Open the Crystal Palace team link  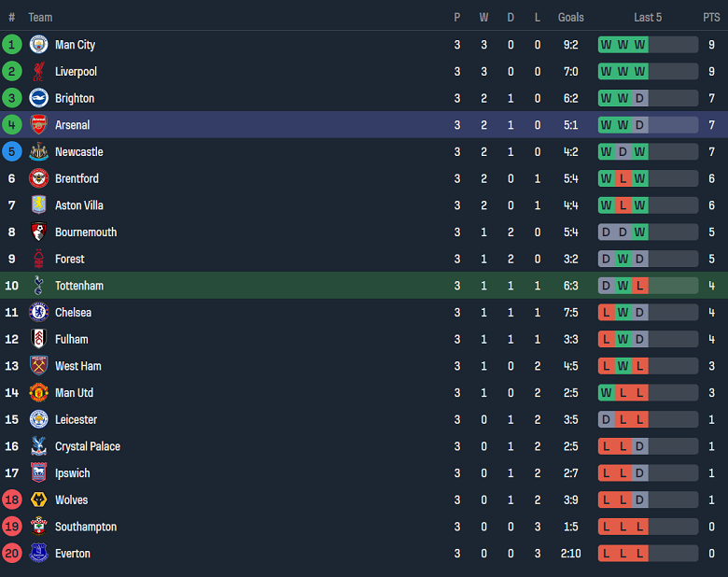click(88, 447)
